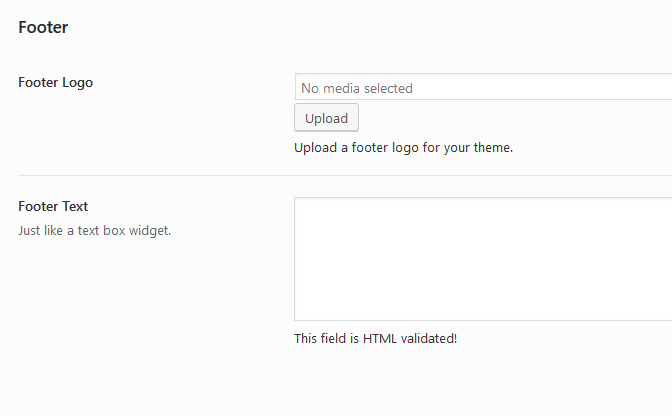672x416 pixels.
Task: Click the "Footer Logo" option label
Action: click(55, 83)
